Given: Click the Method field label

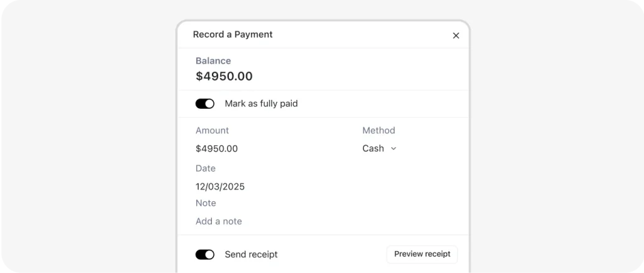Looking at the screenshot, I should [379, 131].
